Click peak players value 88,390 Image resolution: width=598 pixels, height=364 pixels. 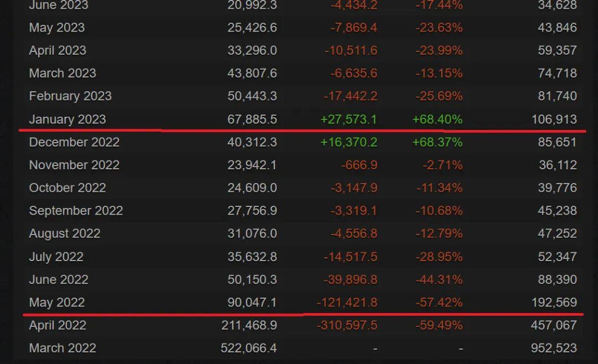pos(557,280)
